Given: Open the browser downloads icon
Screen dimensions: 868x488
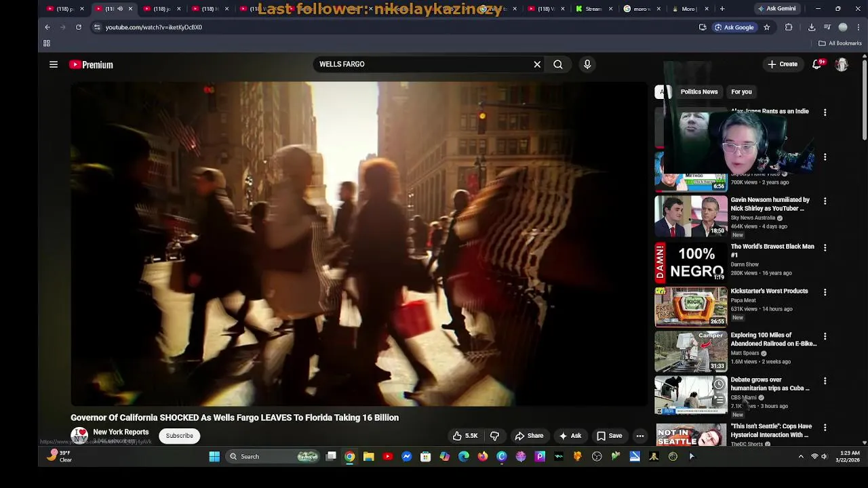Looking at the screenshot, I should coord(812,27).
